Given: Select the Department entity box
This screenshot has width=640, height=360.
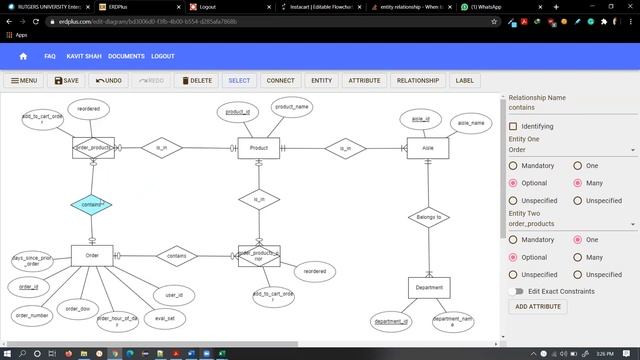Looking at the screenshot, I should click(429, 288).
